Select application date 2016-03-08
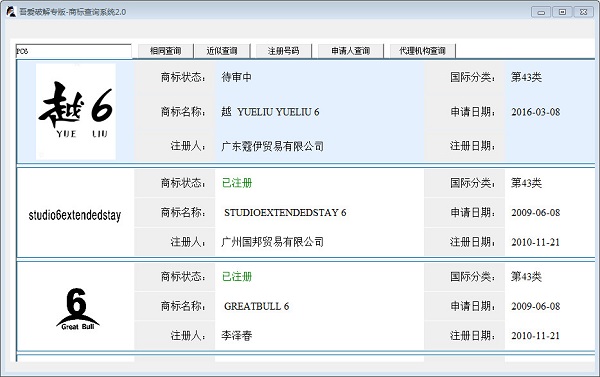Screen dimensions: 600x377 point(536,112)
